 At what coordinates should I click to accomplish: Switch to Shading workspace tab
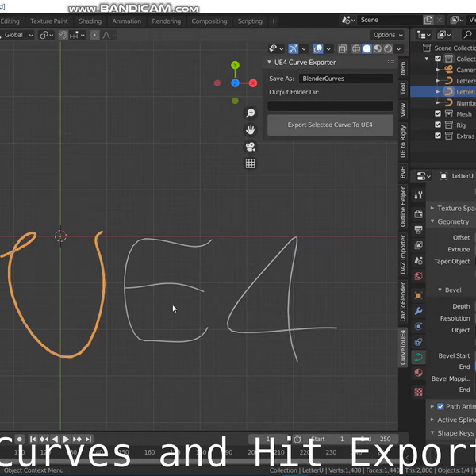pyautogui.click(x=90, y=21)
